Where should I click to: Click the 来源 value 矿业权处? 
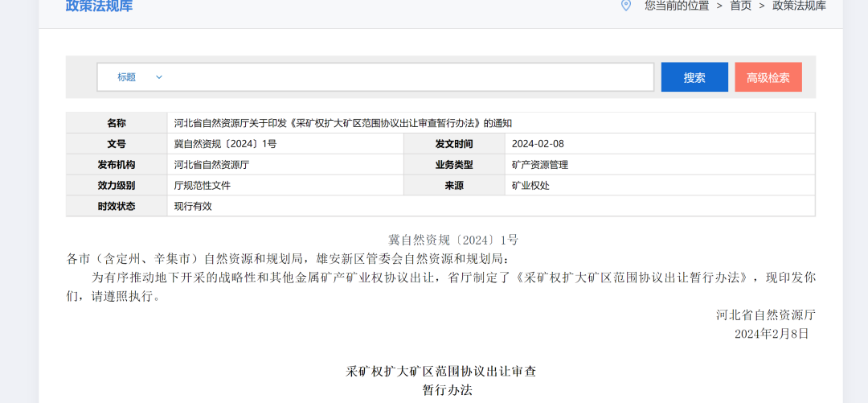pyautogui.click(x=530, y=186)
